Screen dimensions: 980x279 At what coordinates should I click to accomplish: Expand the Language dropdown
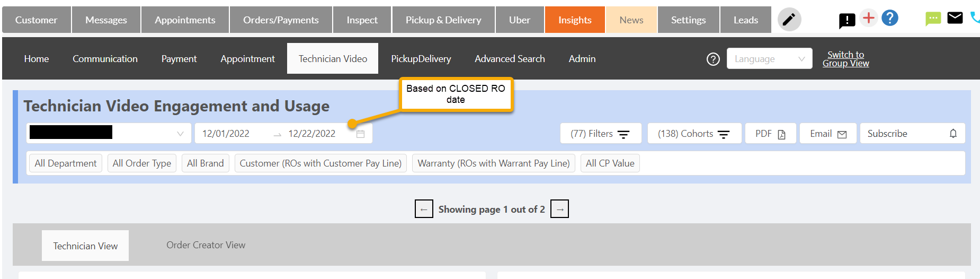[x=769, y=59]
